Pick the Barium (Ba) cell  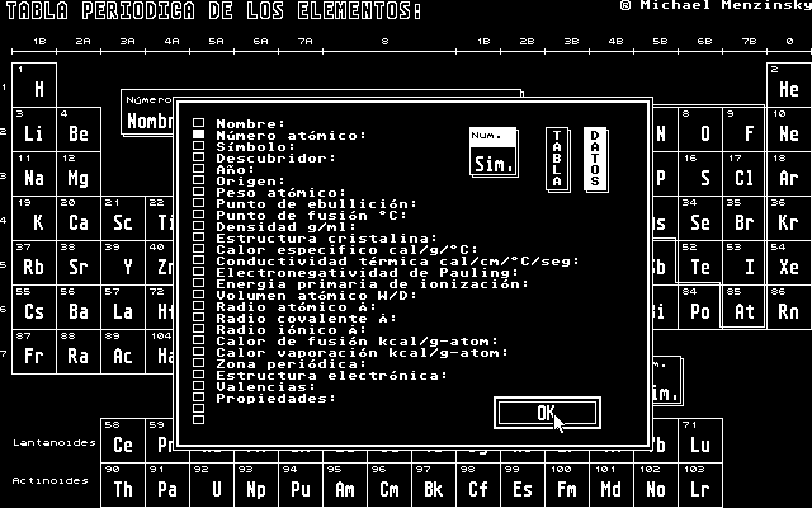click(x=79, y=307)
